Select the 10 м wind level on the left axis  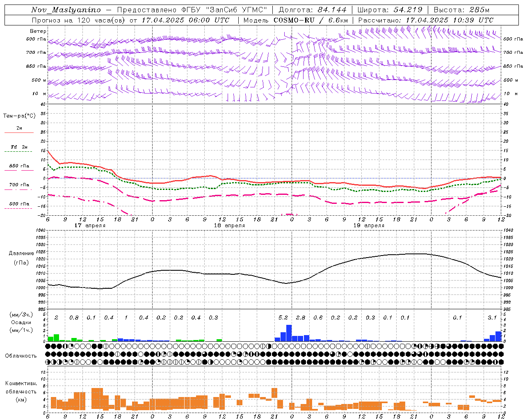(40, 94)
